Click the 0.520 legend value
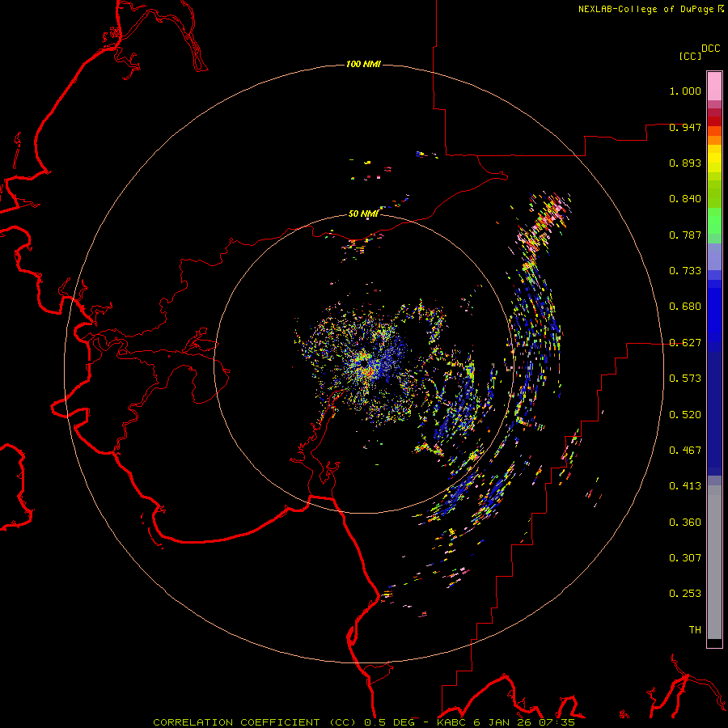728x728 pixels. (x=685, y=415)
